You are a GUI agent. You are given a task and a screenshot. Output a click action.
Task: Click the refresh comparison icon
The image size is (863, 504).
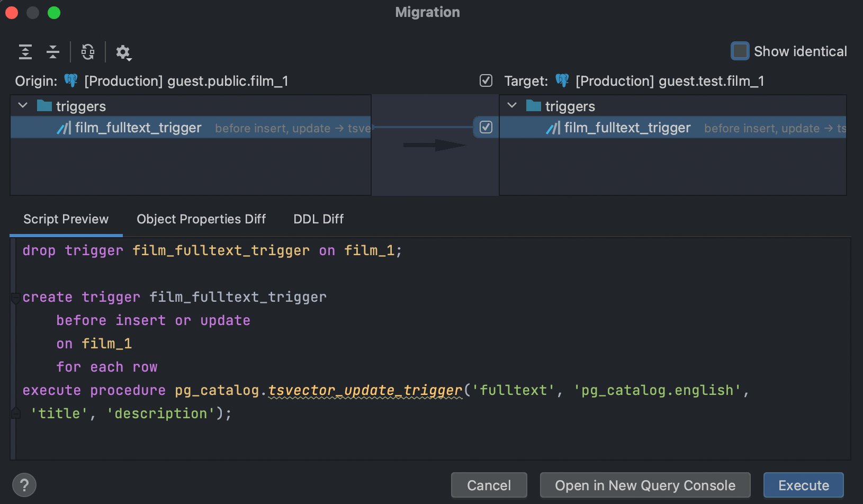tap(88, 52)
